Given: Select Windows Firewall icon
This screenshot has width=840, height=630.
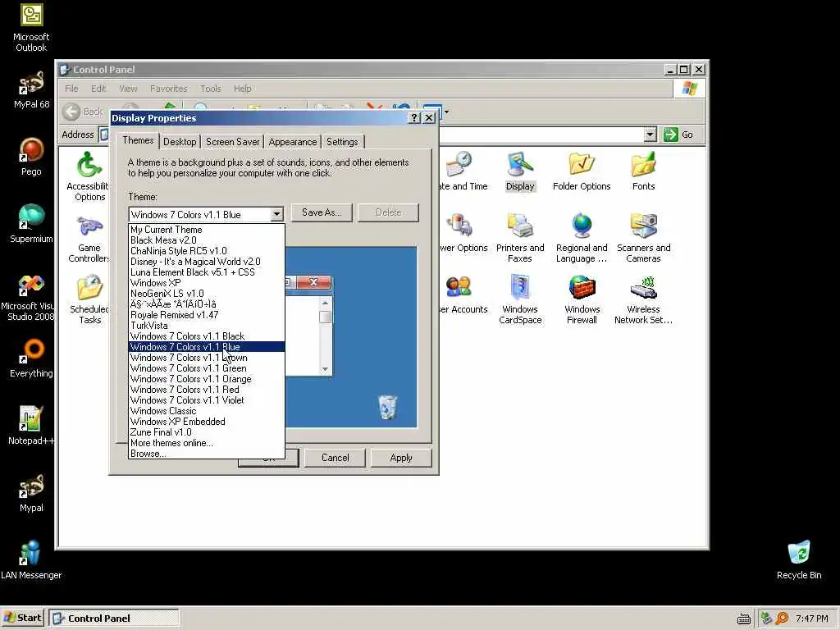Looking at the screenshot, I should pyautogui.click(x=582, y=300).
